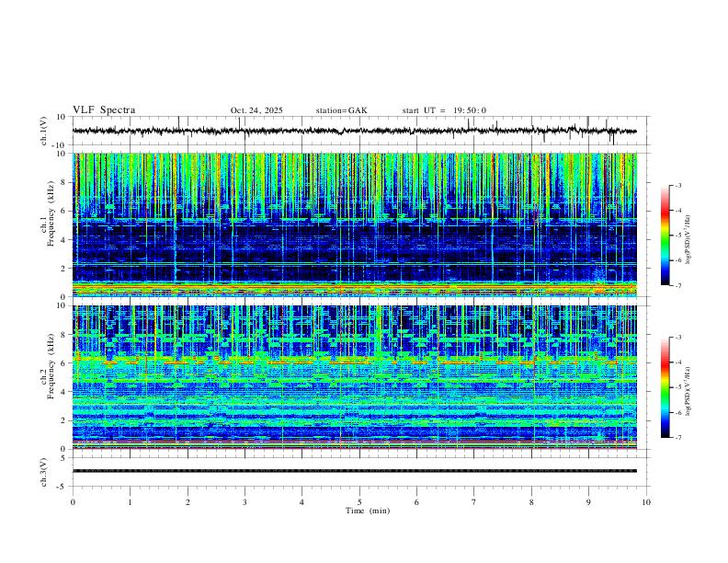728x563 pixels.
Task: Click time axis tick label "1"
Action: pos(130,502)
